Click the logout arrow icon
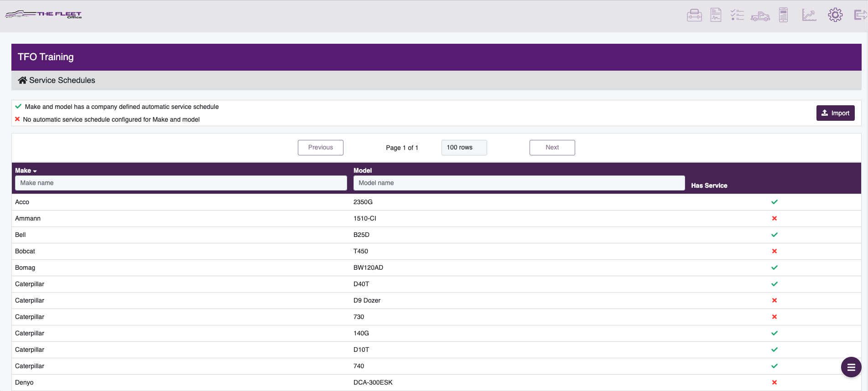This screenshot has height=391, width=868. pos(860,15)
